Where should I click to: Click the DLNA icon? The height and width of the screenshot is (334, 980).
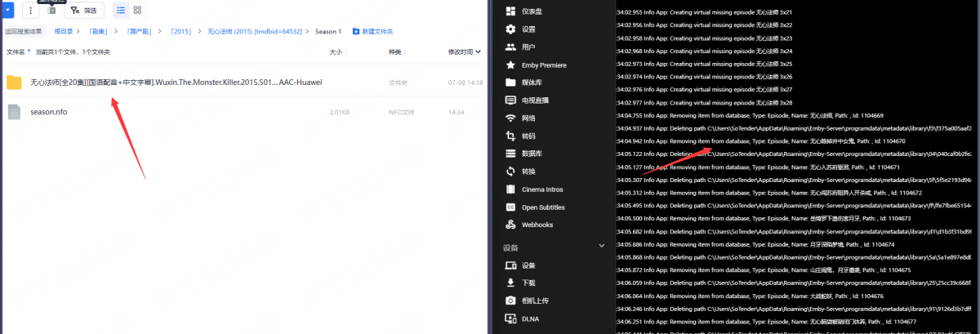coord(510,318)
